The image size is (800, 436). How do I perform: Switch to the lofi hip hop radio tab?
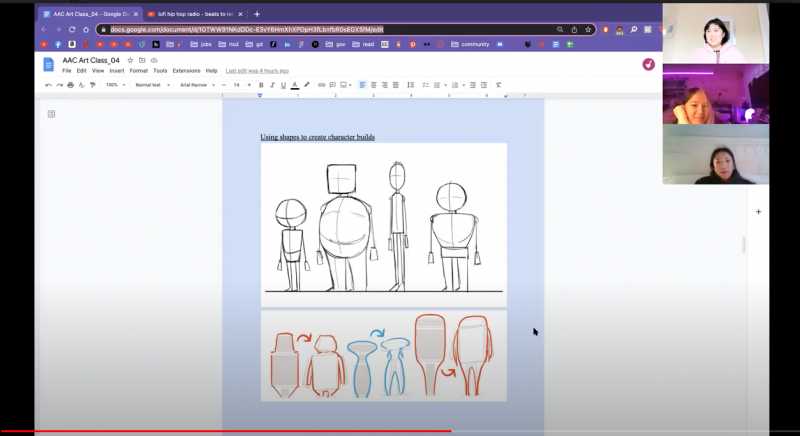tap(190, 14)
